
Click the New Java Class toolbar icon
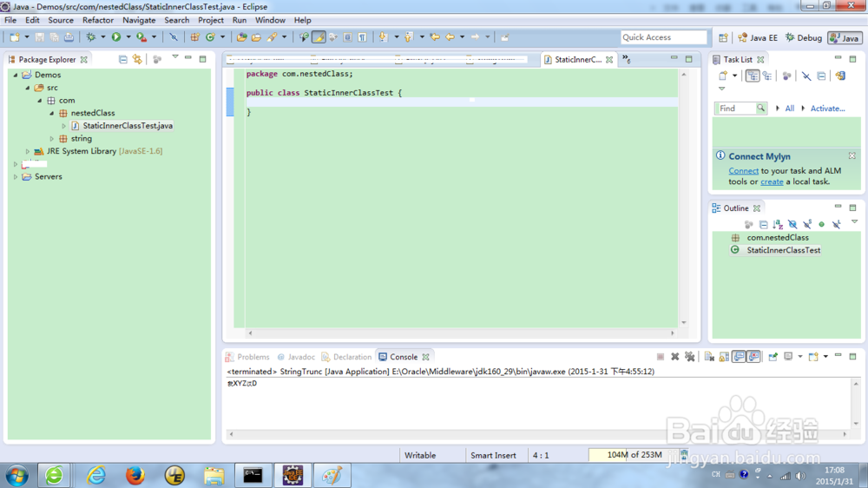click(210, 37)
